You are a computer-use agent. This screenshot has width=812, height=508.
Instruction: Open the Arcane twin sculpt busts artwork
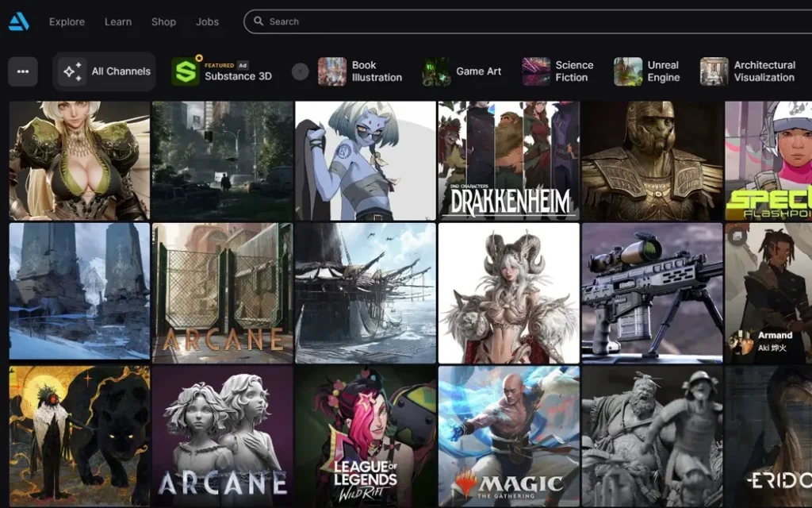pos(222,436)
